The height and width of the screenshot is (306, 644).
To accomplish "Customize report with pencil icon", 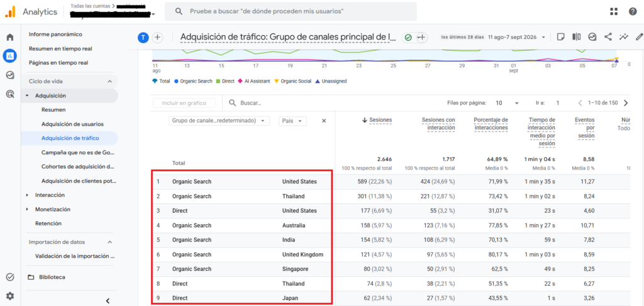I will pyautogui.click(x=639, y=37).
